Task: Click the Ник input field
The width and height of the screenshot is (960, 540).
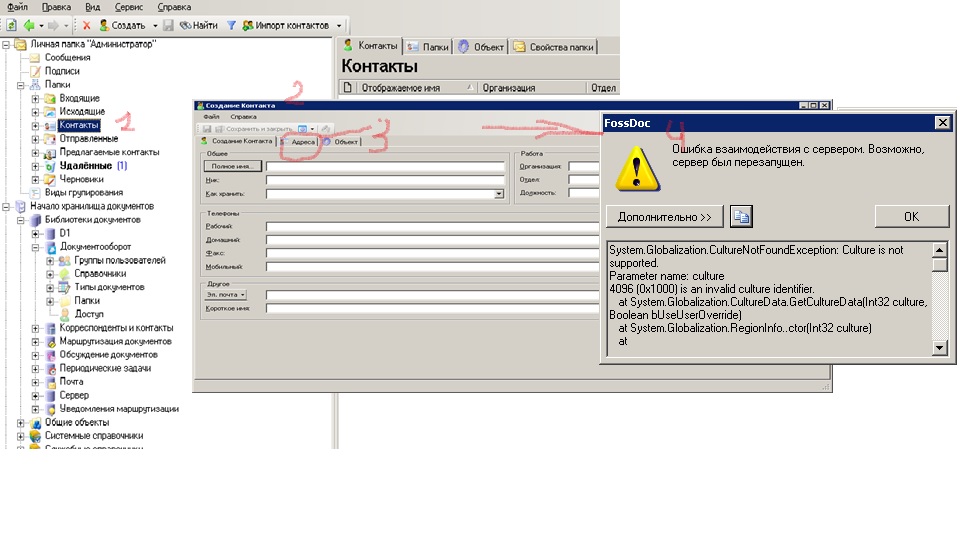Action: click(385, 180)
